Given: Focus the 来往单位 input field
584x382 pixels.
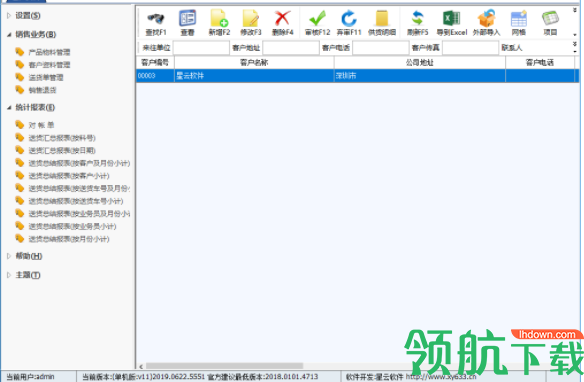Looking at the screenshot, I should click(x=201, y=48).
